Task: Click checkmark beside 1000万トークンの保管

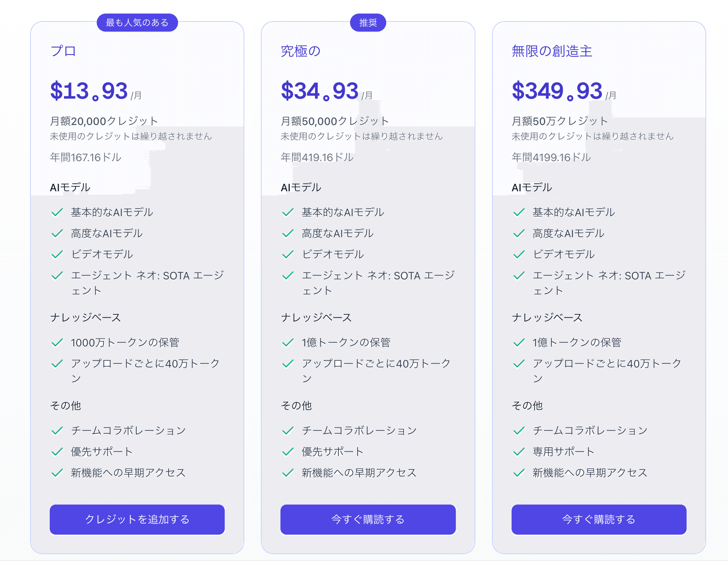Action: click(57, 342)
